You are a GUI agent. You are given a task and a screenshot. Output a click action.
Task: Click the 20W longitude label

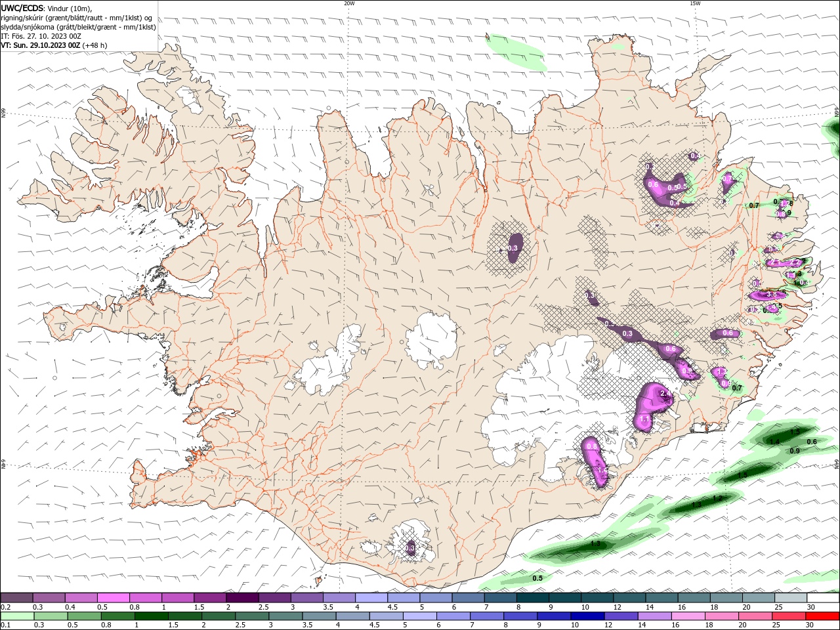point(349,3)
